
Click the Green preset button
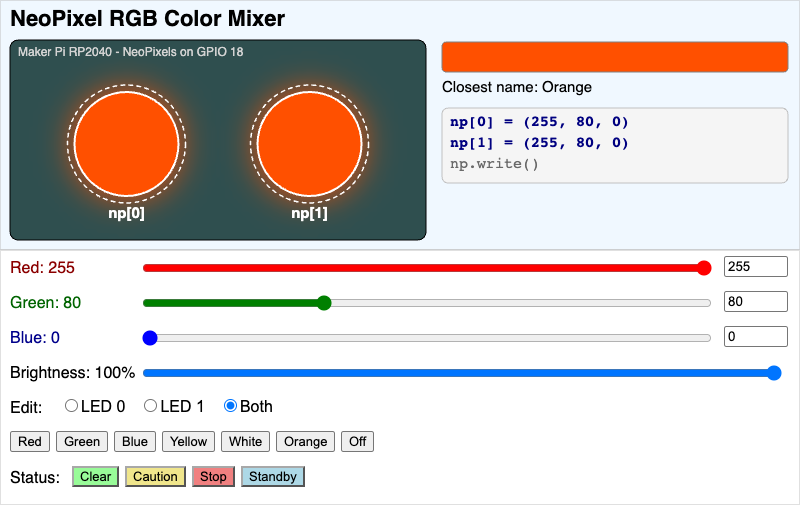pyautogui.click(x=82, y=442)
